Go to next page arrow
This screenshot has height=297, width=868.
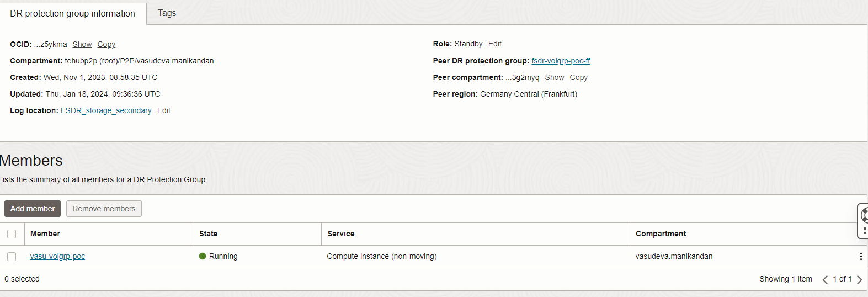859,279
